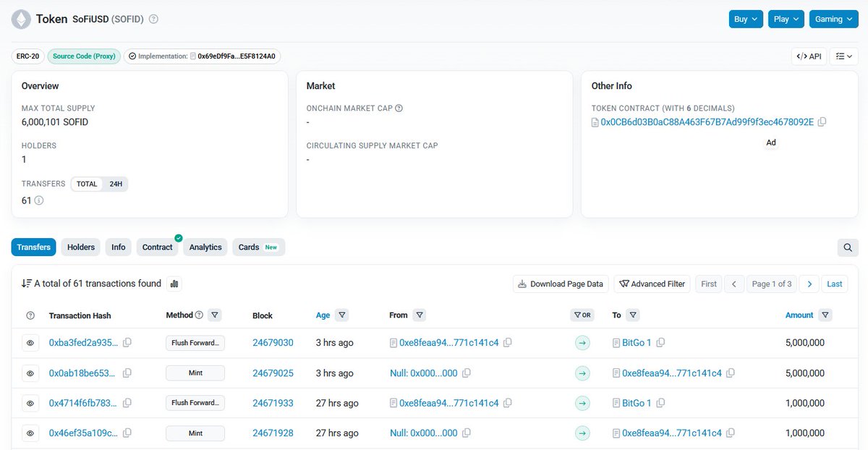Open the Amount column filter
The height and width of the screenshot is (450, 868).
[825, 315]
